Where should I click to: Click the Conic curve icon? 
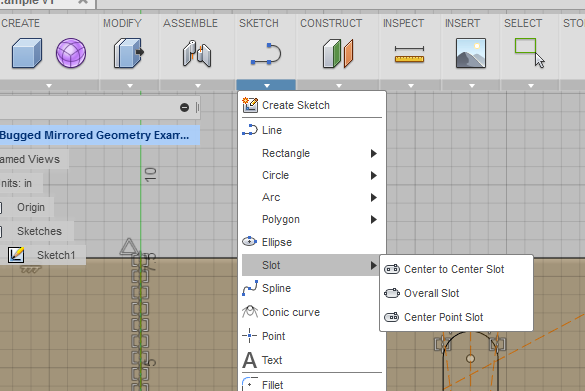click(x=250, y=312)
